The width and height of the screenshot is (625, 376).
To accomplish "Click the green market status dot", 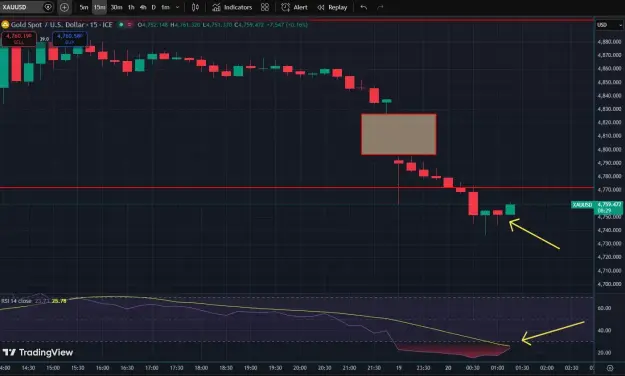I will coord(121,25).
